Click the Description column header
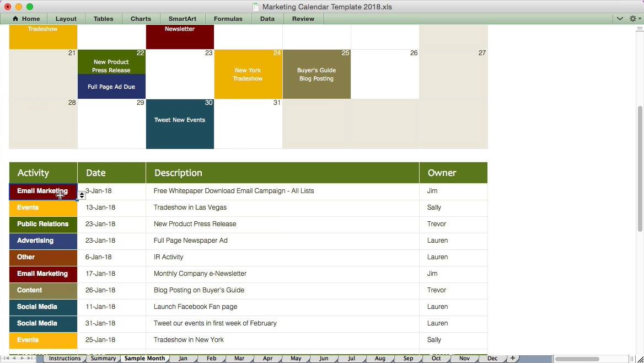 [x=282, y=173]
